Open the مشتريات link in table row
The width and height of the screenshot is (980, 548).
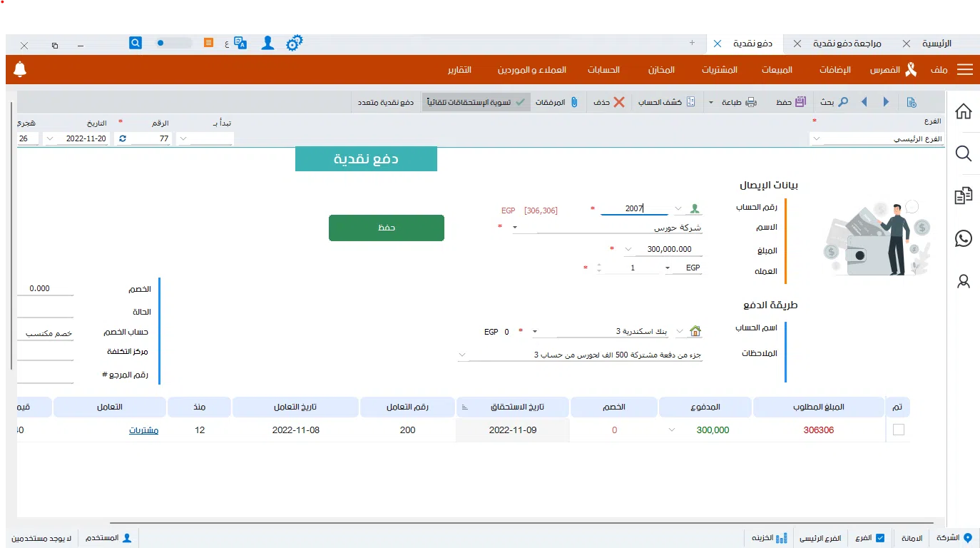143,430
